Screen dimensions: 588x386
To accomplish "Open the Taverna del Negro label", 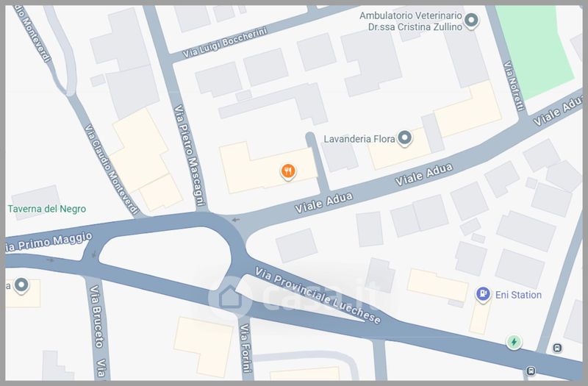I will 47,209.
